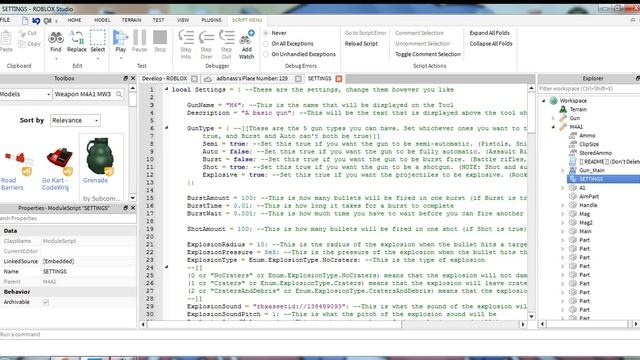Image resolution: width=640 pixels, height=360 pixels.
Task: Click the Add Watch icon
Action: [247, 38]
